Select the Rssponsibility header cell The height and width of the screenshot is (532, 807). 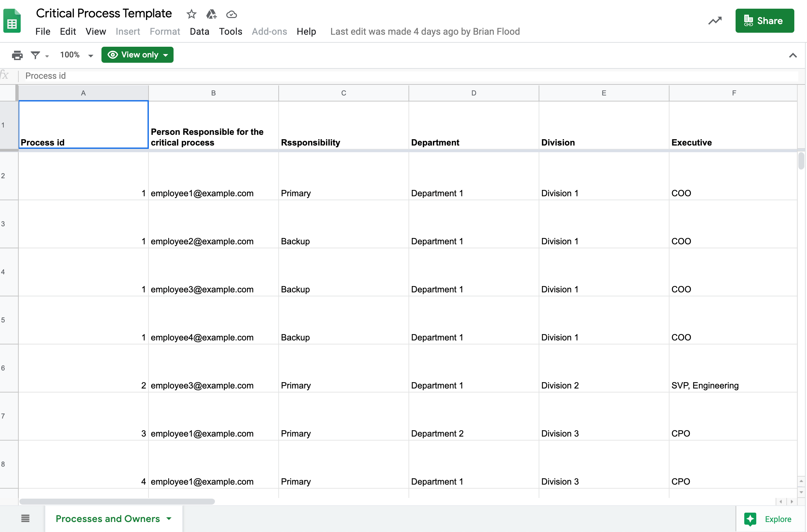344,124
